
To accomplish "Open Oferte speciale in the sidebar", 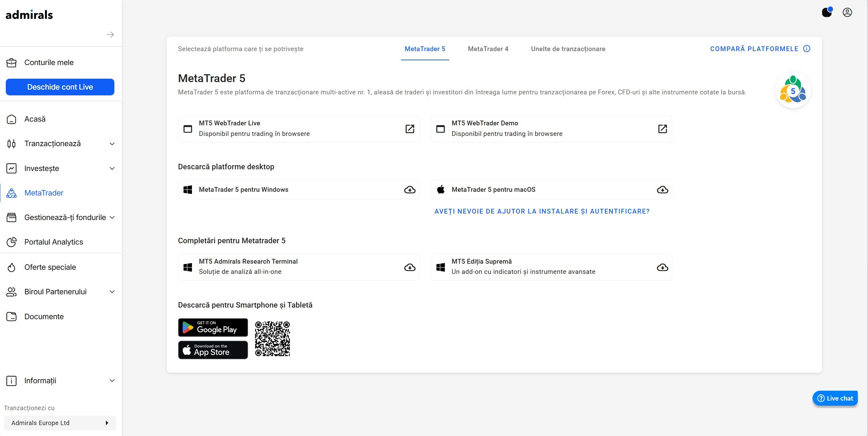I will point(50,267).
